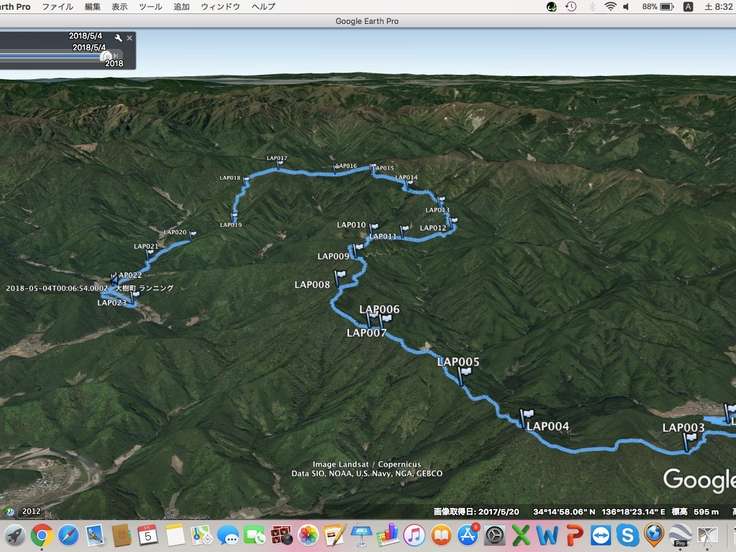Open the ヘルプ menu
This screenshot has width=736, height=552.
point(263,6)
